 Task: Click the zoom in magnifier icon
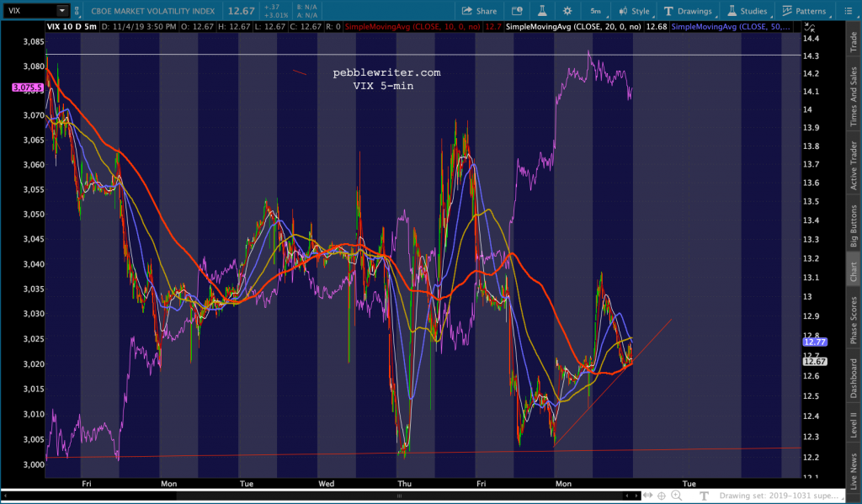pyautogui.click(x=675, y=496)
